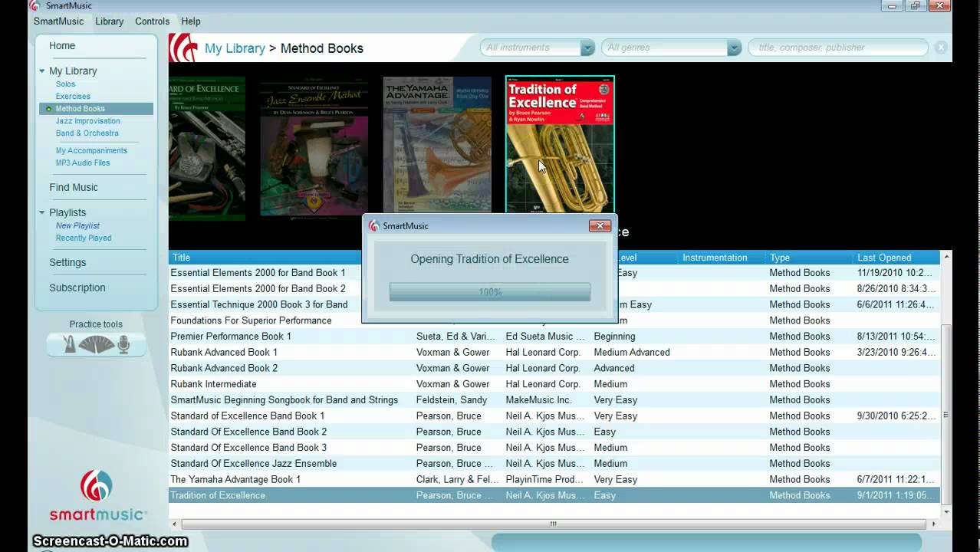980x552 pixels.
Task: Open Recently Played playlist
Action: pyautogui.click(x=83, y=238)
